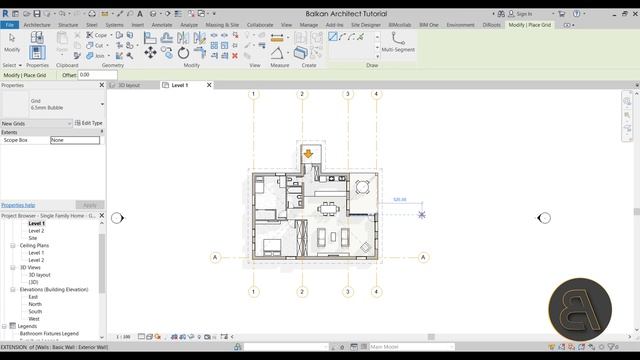Click the Move tool icon
Image resolution: width=640 pixels, height=360 pixels.
coord(150,53)
